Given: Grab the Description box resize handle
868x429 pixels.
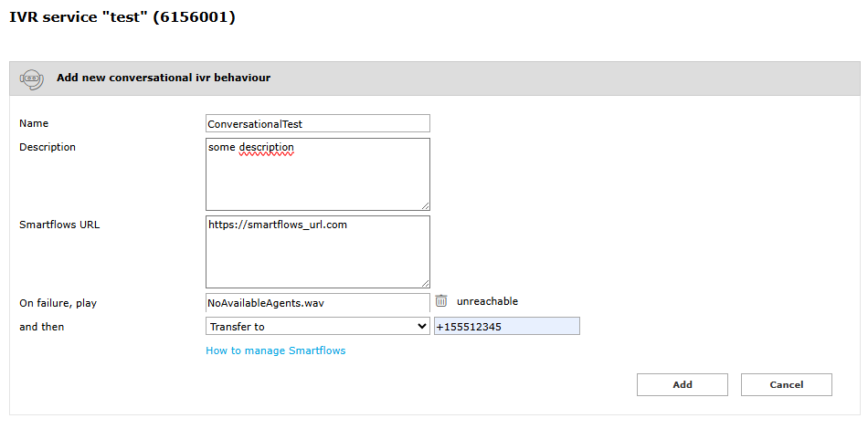Looking at the screenshot, I should [425, 206].
